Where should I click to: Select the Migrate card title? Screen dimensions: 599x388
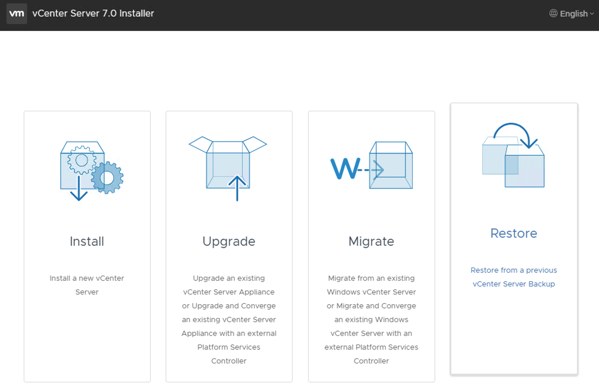pyautogui.click(x=371, y=242)
